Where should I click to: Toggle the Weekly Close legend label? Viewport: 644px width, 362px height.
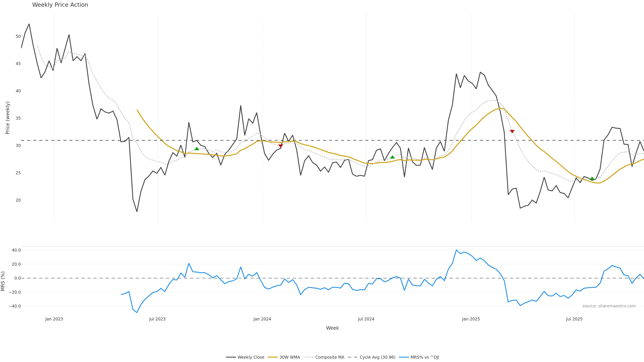click(x=251, y=357)
